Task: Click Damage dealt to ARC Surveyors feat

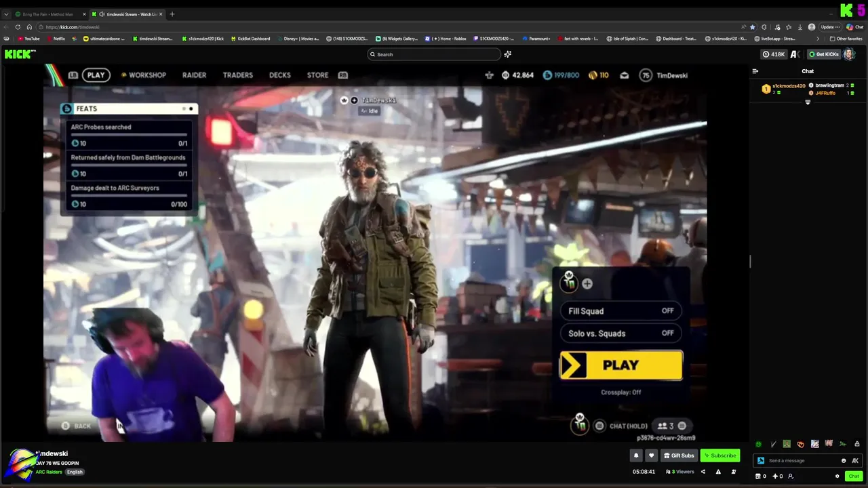Action: click(129, 196)
